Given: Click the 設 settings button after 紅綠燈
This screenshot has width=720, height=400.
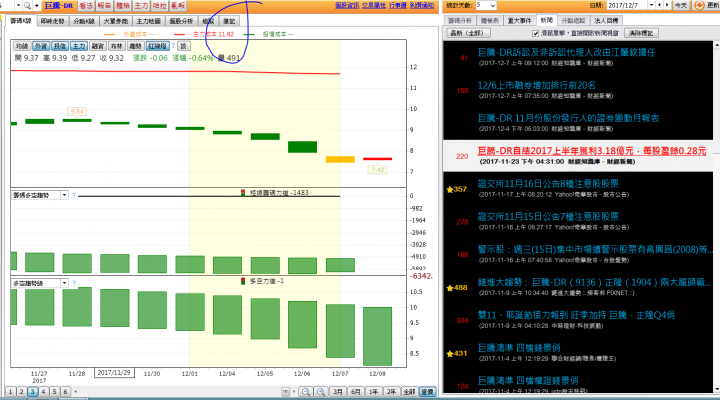Looking at the screenshot, I should pyautogui.click(x=184, y=46).
